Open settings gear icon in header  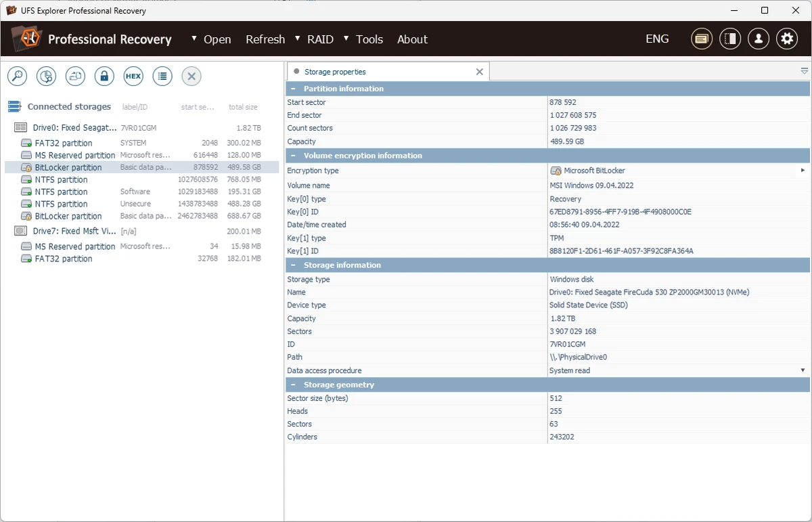787,39
